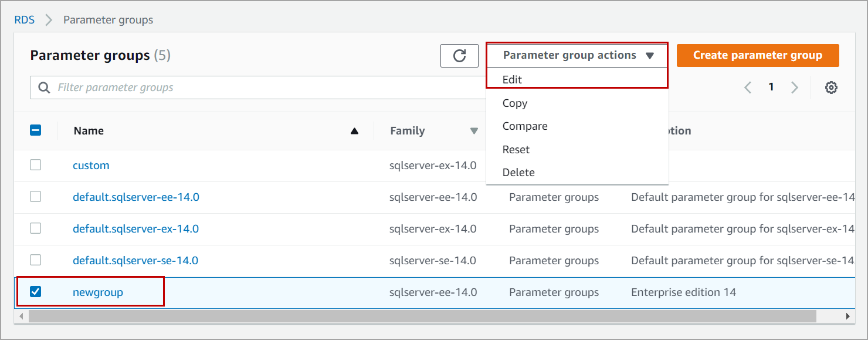Select Delete from actions menu
Screen dimensions: 868x340
518,173
